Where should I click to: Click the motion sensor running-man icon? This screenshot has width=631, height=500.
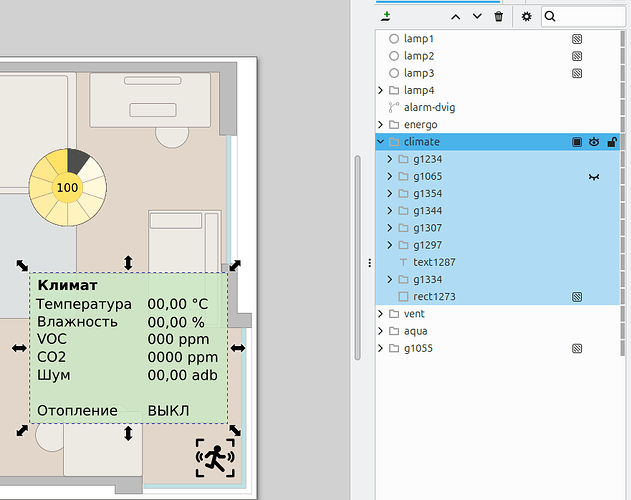coord(215,458)
